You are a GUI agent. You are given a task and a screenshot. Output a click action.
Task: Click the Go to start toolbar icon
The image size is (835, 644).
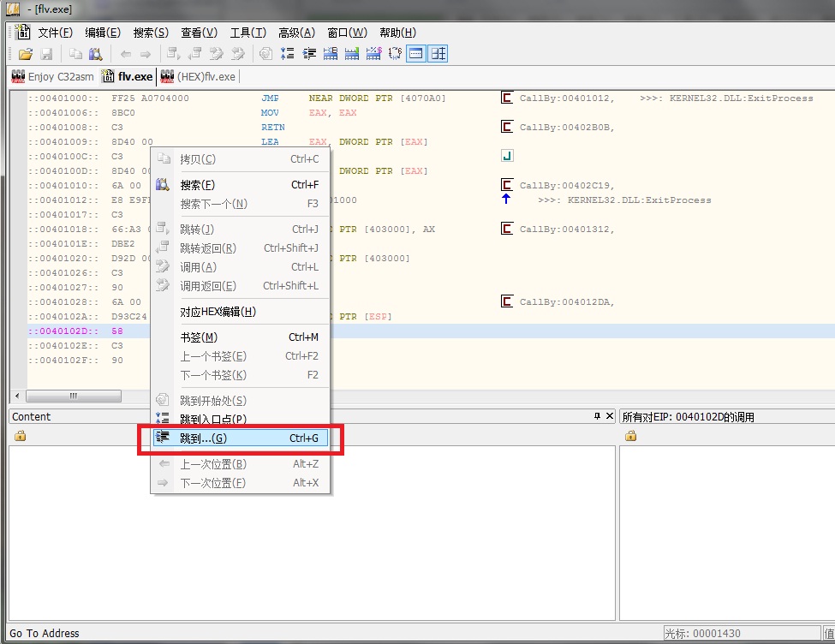click(265, 54)
